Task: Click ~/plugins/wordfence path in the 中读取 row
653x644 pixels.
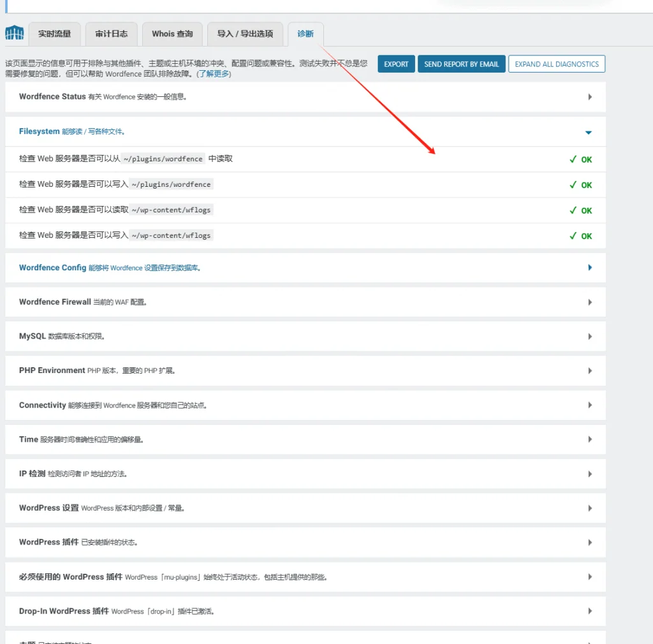Action: [x=163, y=159]
